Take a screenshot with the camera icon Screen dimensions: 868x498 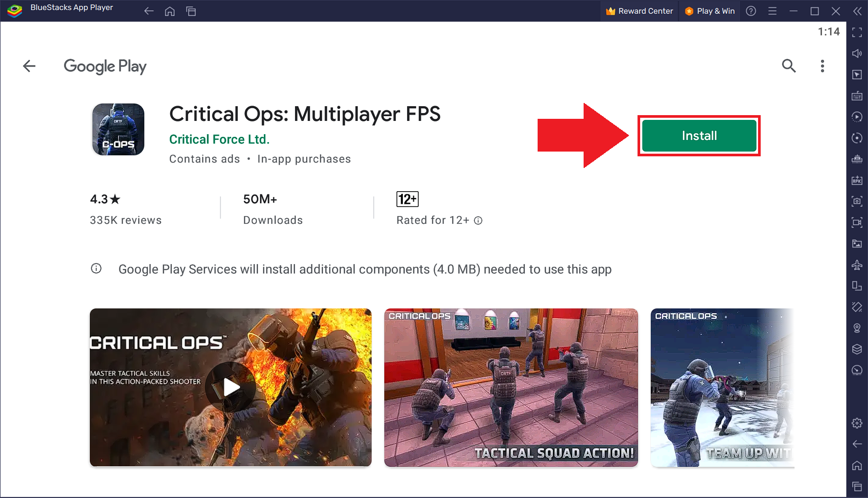click(x=857, y=201)
